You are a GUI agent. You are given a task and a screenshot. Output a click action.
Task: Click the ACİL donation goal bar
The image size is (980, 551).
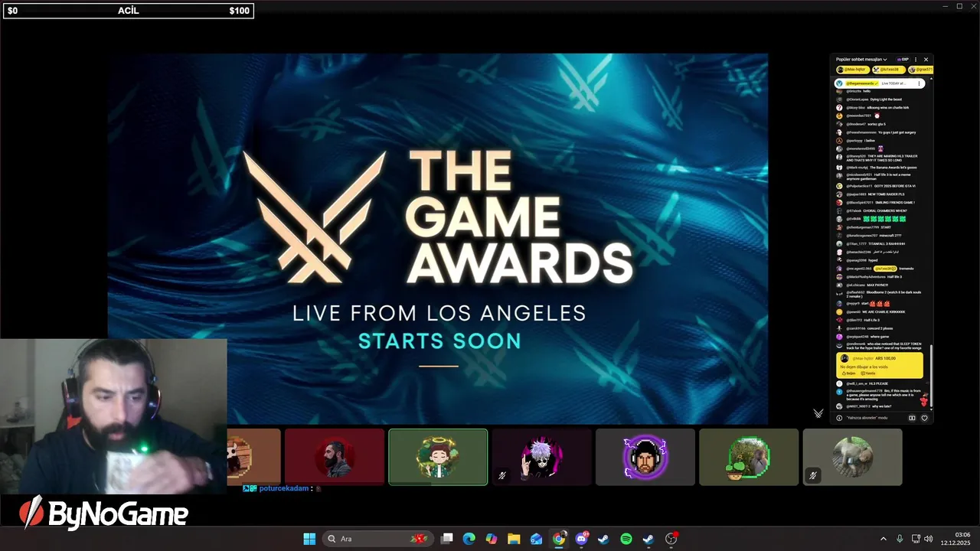[129, 11]
